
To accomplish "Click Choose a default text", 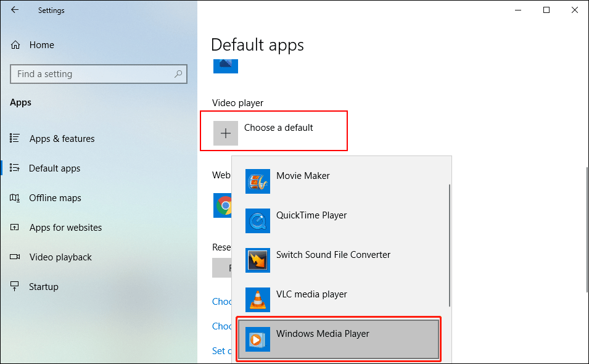I will (278, 128).
